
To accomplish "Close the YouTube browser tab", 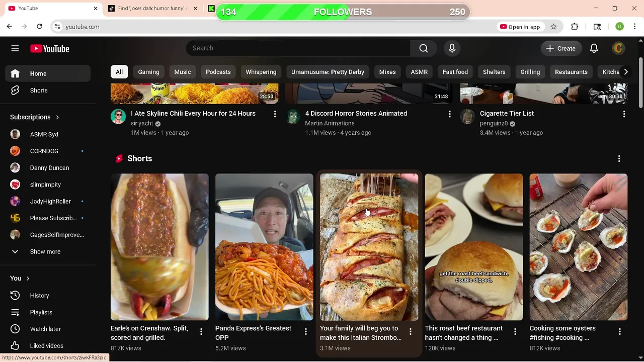I will (95, 9).
